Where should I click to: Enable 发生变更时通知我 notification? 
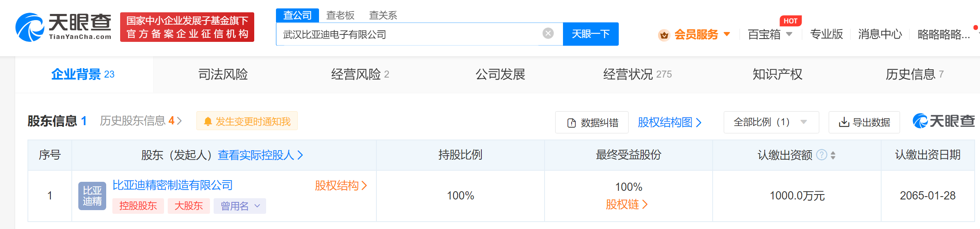tap(247, 121)
